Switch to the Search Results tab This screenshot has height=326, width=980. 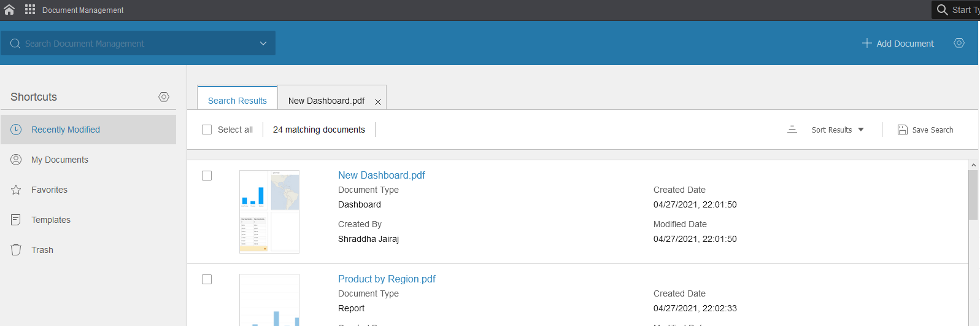237,101
